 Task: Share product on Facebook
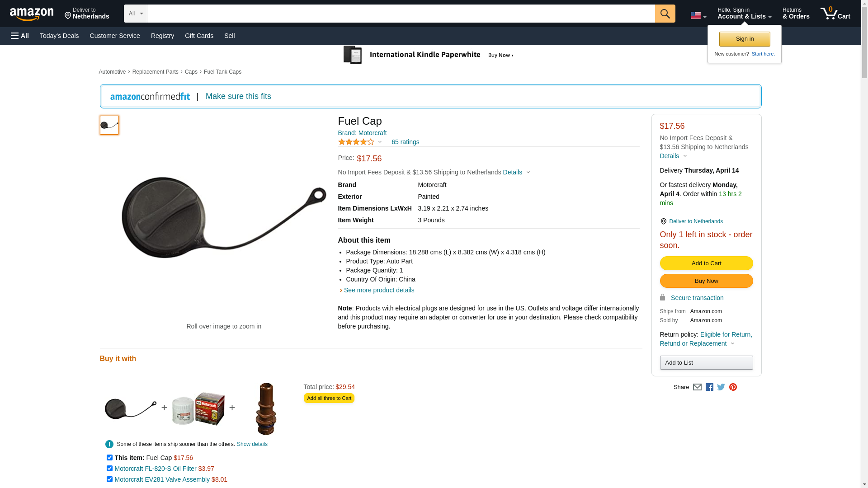click(x=709, y=387)
